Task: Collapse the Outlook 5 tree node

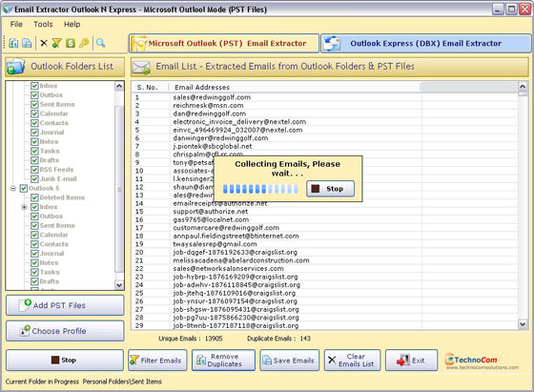Action: (x=13, y=188)
